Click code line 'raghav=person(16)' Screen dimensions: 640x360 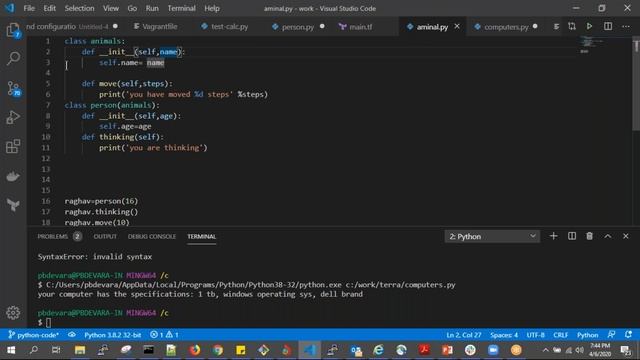(101, 201)
